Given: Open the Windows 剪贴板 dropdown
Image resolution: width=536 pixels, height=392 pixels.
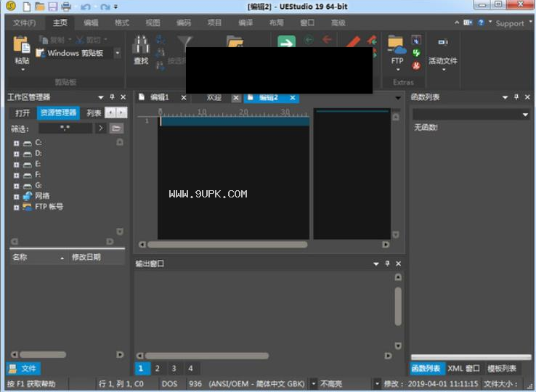Looking at the screenshot, I should pyautogui.click(x=117, y=53).
